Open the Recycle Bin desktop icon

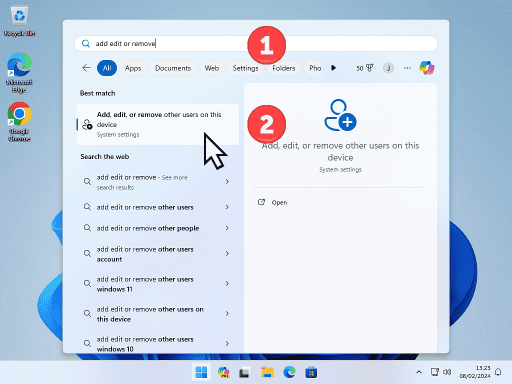point(19,21)
